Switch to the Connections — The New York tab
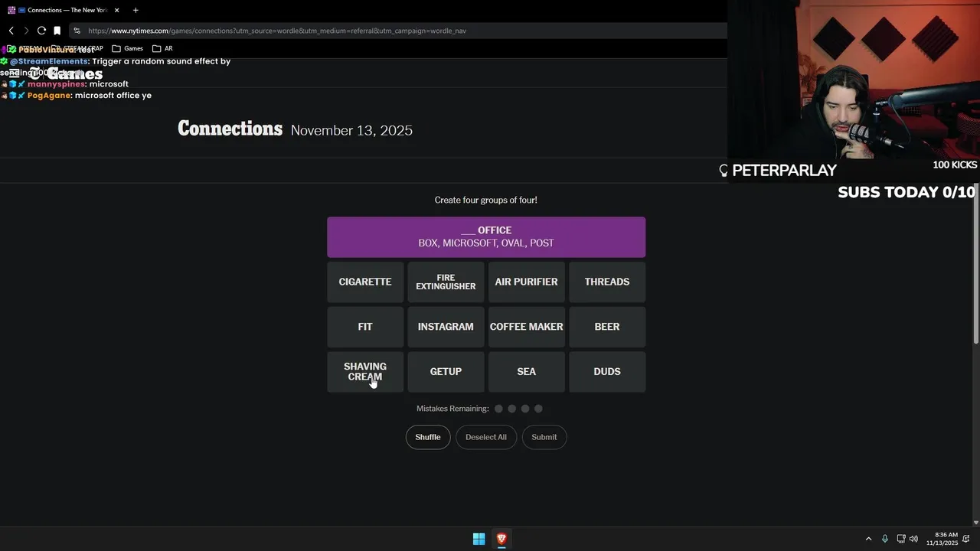This screenshot has width=980, height=551. (x=65, y=10)
